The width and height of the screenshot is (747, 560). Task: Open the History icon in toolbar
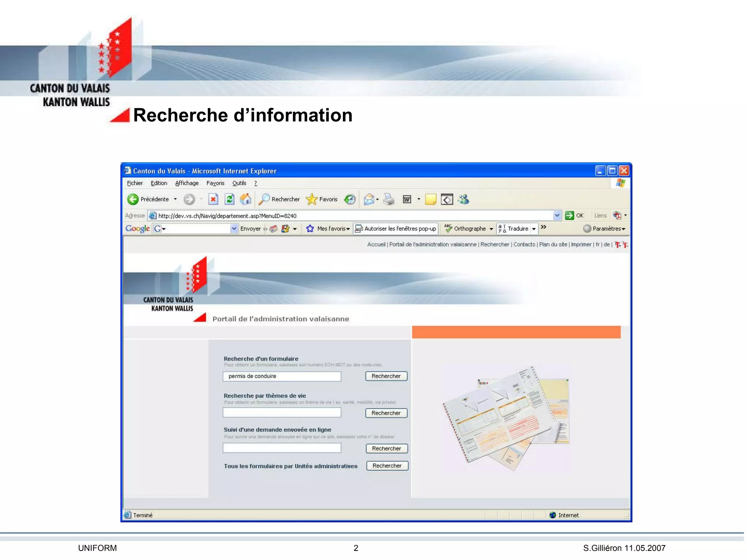[350, 199]
